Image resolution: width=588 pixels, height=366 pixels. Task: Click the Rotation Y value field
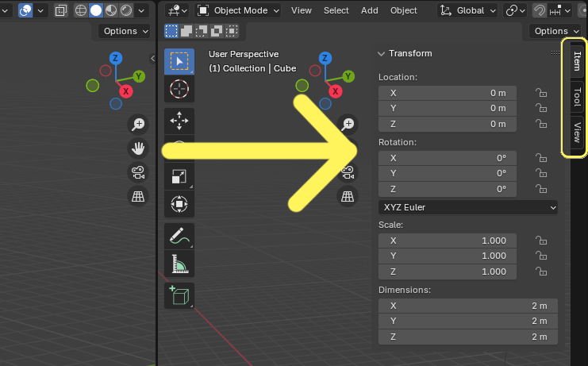(447, 173)
